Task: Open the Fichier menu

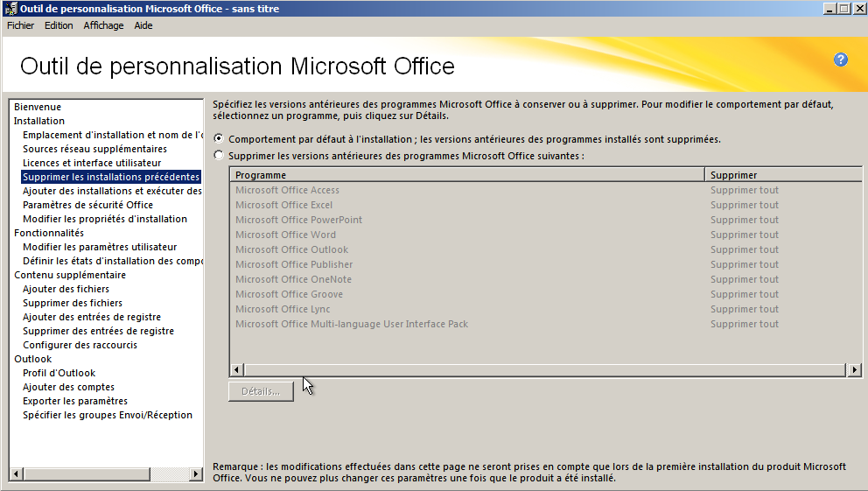Action: click(x=20, y=25)
